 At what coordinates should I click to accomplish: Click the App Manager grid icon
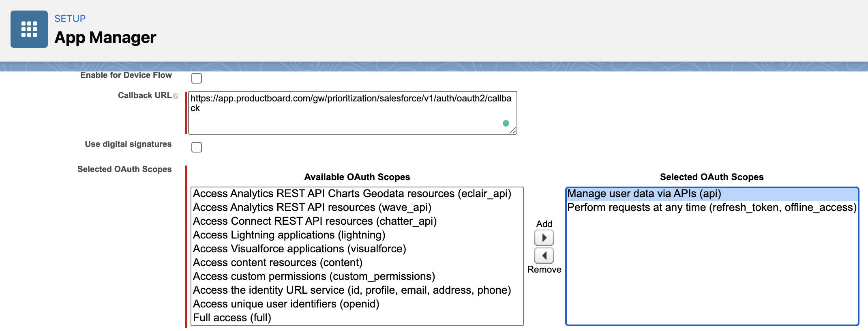click(x=29, y=29)
